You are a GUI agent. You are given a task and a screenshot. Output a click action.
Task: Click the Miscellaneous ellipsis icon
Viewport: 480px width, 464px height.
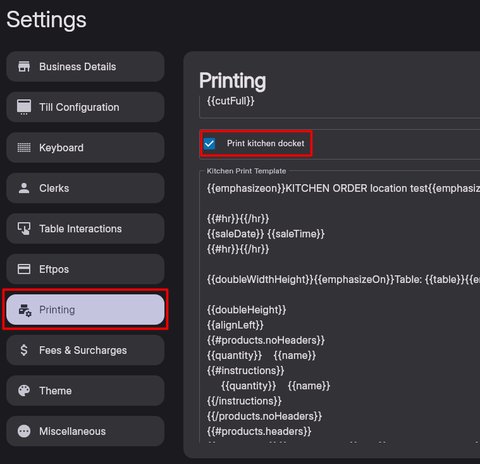click(24, 431)
